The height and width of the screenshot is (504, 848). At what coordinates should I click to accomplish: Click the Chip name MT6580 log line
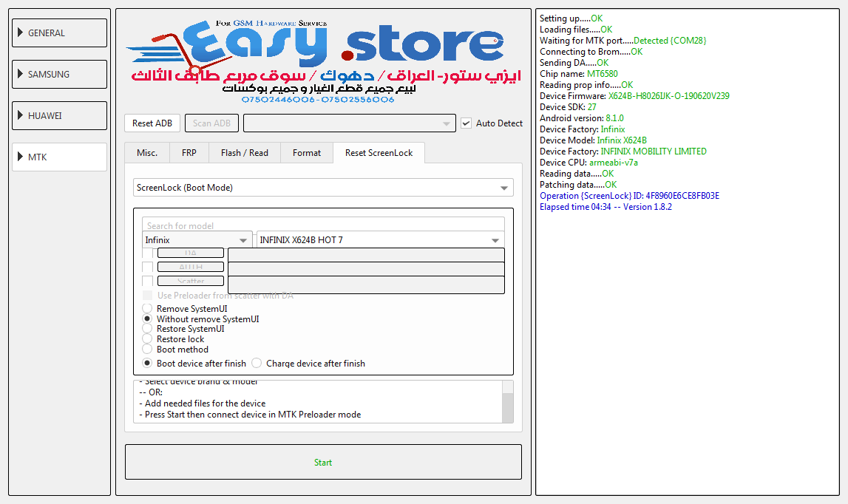(578, 74)
